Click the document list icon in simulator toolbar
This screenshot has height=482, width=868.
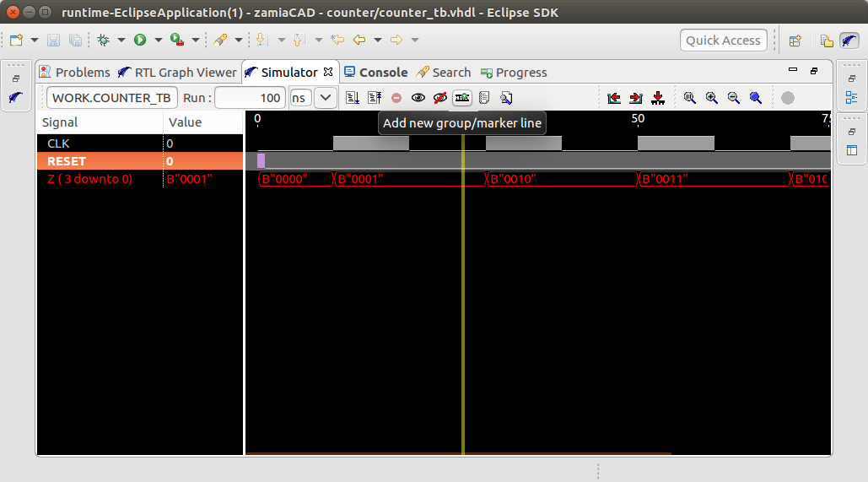pyautogui.click(x=484, y=98)
